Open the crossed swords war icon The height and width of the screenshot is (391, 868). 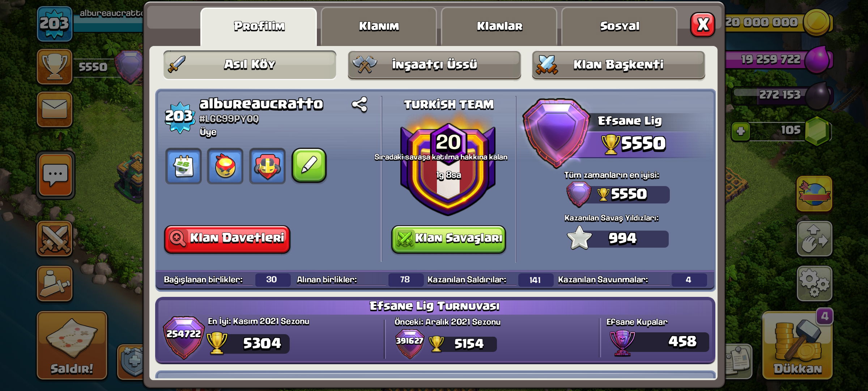click(55, 239)
